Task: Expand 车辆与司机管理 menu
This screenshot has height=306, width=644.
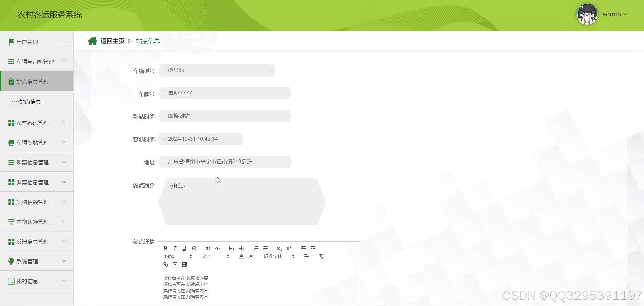Action: tap(37, 61)
